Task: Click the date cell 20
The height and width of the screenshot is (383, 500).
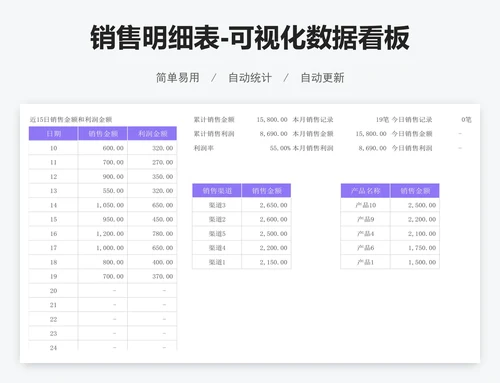Action: coord(53,291)
